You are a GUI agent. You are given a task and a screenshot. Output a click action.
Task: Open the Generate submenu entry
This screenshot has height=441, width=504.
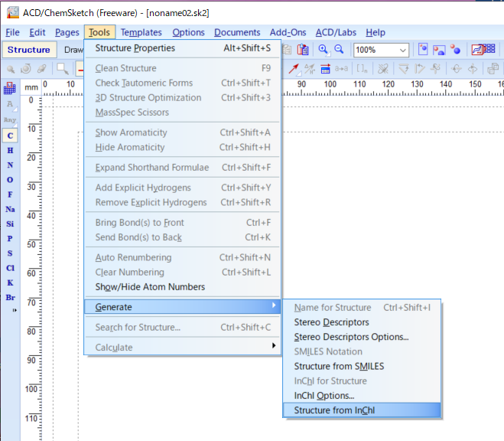(x=183, y=307)
